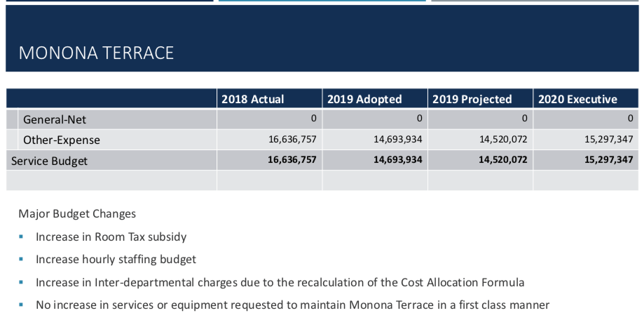Click the General-Net row label

[55, 120]
